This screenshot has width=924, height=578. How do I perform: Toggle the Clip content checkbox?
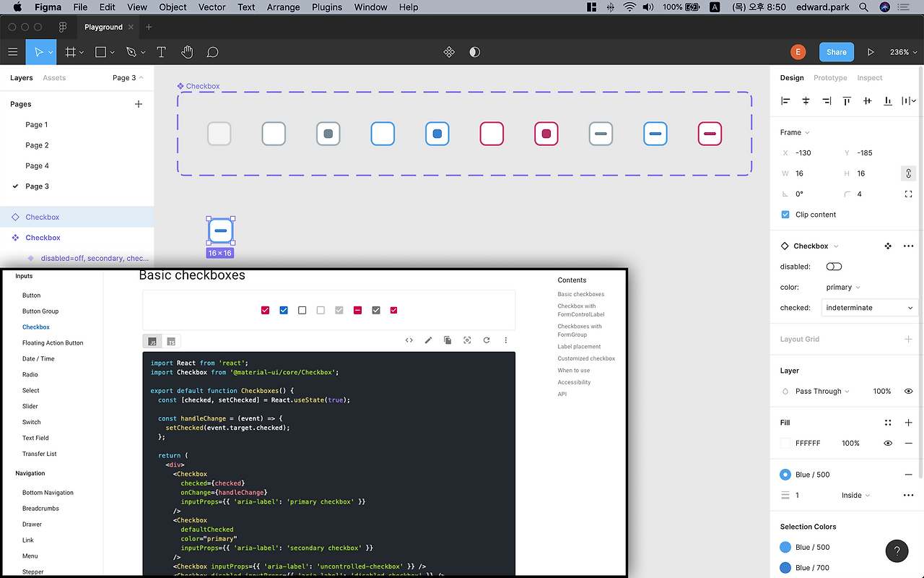click(x=785, y=215)
